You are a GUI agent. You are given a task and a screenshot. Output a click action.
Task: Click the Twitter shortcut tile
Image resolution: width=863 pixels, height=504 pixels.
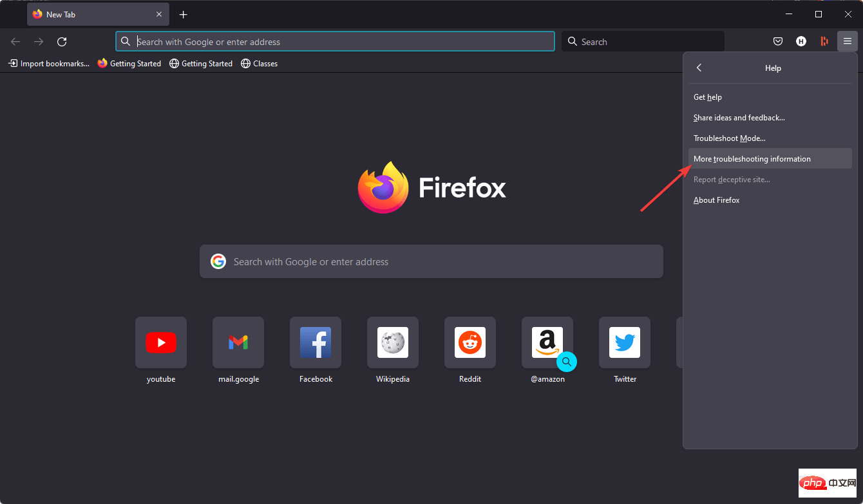(x=625, y=342)
